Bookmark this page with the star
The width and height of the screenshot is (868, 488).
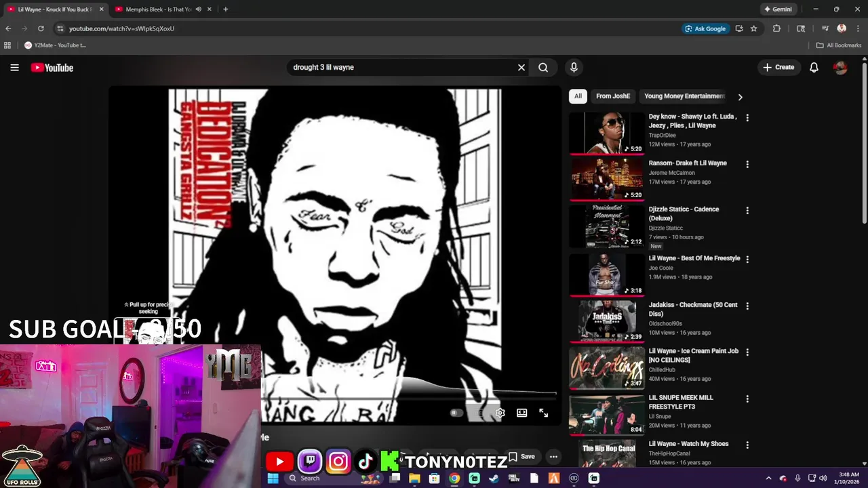point(753,28)
